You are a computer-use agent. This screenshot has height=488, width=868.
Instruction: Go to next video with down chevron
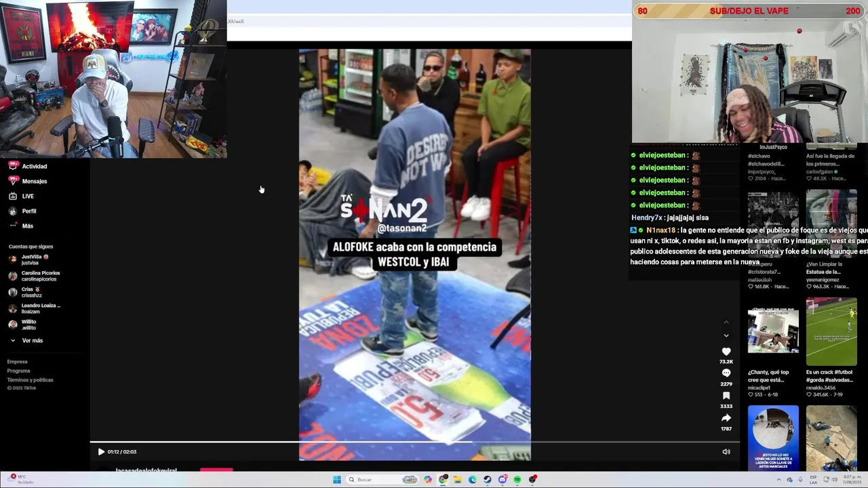(x=726, y=335)
